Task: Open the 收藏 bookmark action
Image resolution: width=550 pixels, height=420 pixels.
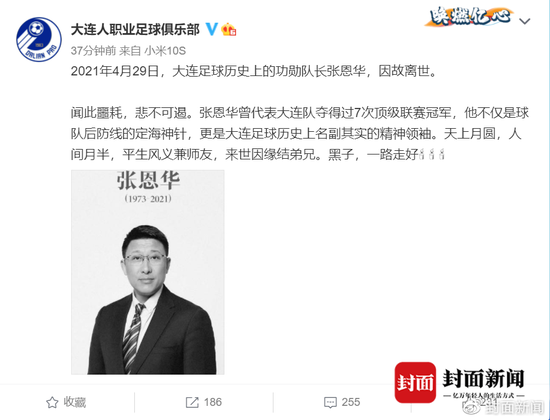Action: (x=75, y=402)
